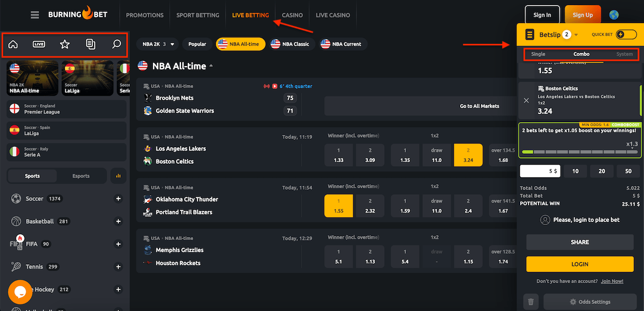Viewport: 644px width, 311px height.
Task: Select Rockets winner odds 1.13
Action: pos(370,257)
